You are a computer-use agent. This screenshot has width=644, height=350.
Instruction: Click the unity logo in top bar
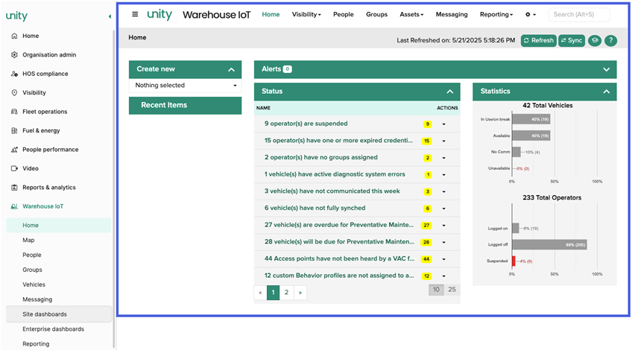coord(160,14)
